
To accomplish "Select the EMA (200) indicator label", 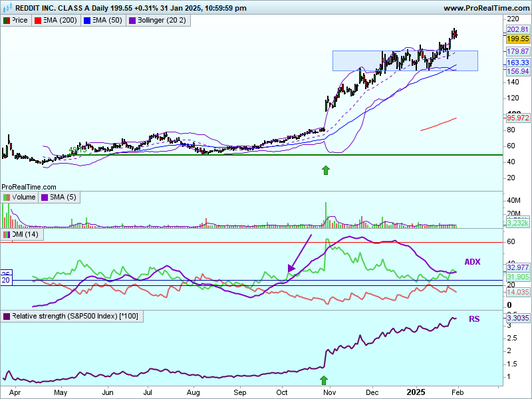I will pyautogui.click(x=59, y=21).
